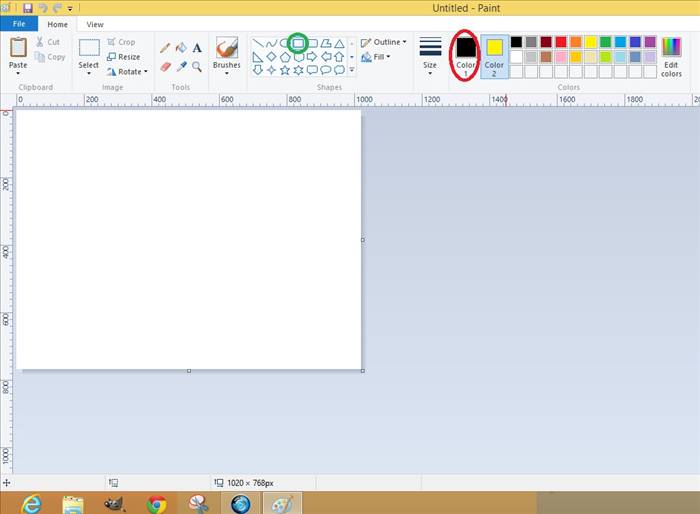Expand the Brushes dropdown

[227, 73]
